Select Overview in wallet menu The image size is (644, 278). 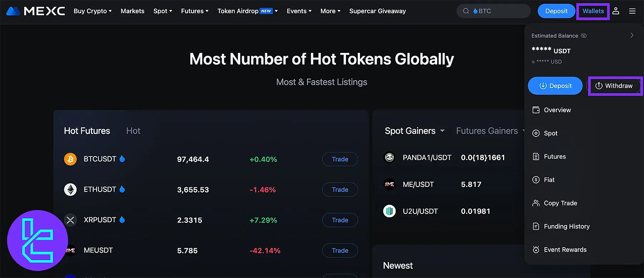point(557,110)
